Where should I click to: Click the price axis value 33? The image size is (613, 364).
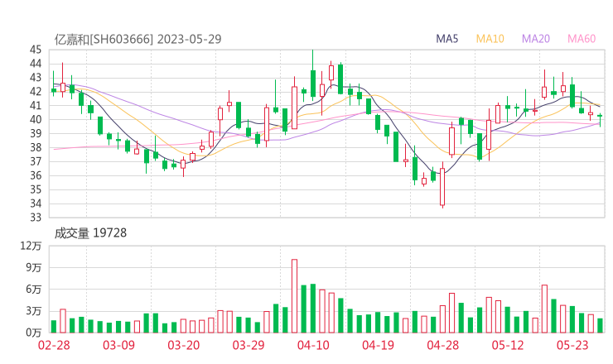tap(35, 217)
